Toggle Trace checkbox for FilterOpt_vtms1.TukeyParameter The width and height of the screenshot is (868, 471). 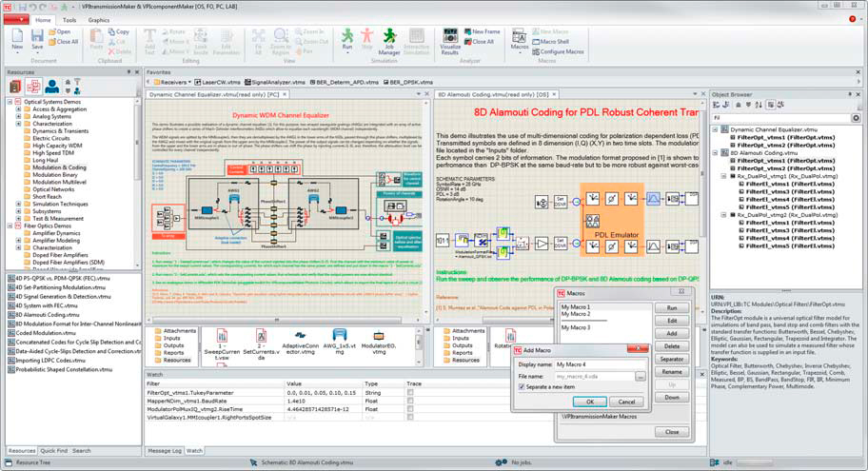pos(410,392)
